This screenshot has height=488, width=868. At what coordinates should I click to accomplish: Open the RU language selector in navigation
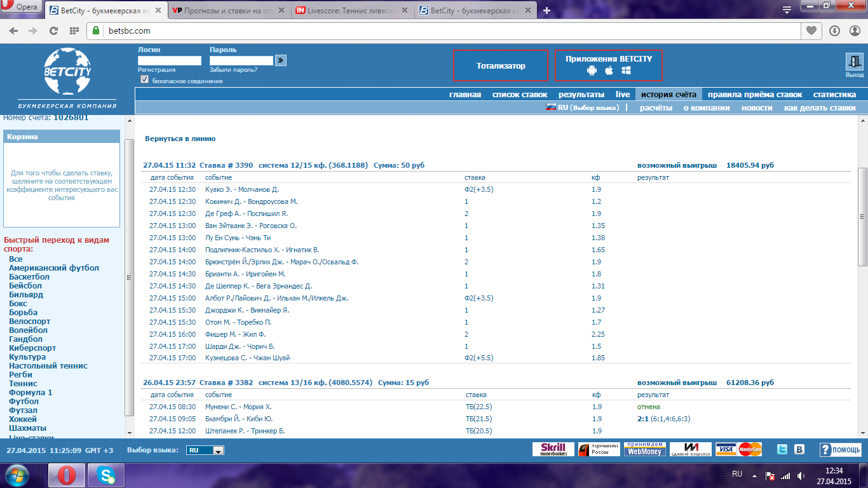pos(583,108)
